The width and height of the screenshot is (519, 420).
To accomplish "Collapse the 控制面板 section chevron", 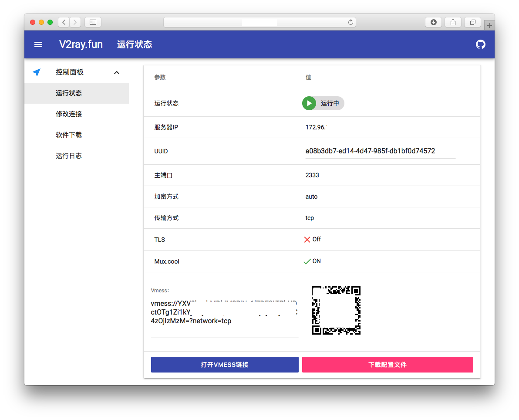I will point(117,72).
